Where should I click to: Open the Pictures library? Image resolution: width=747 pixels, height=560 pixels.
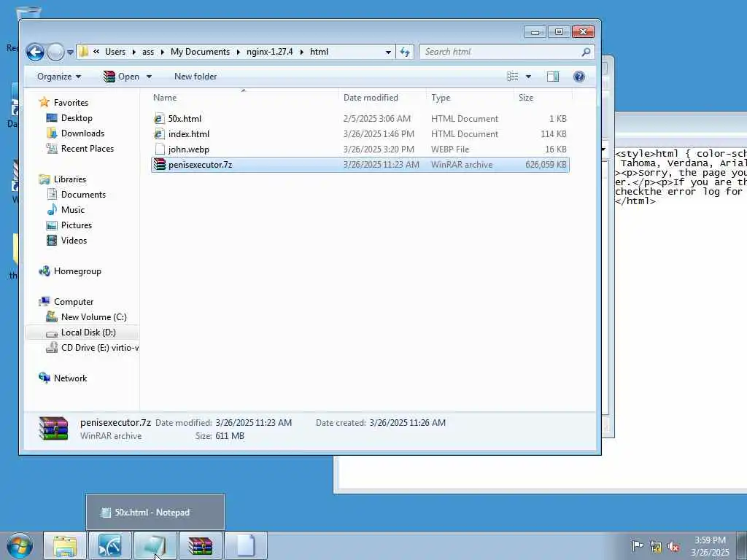[76, 225]
